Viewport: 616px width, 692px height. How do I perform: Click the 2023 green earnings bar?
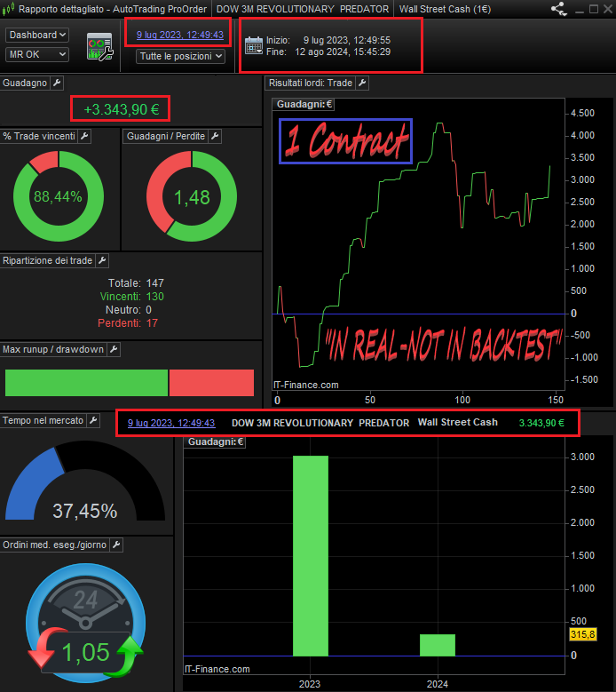pos(311,555)
